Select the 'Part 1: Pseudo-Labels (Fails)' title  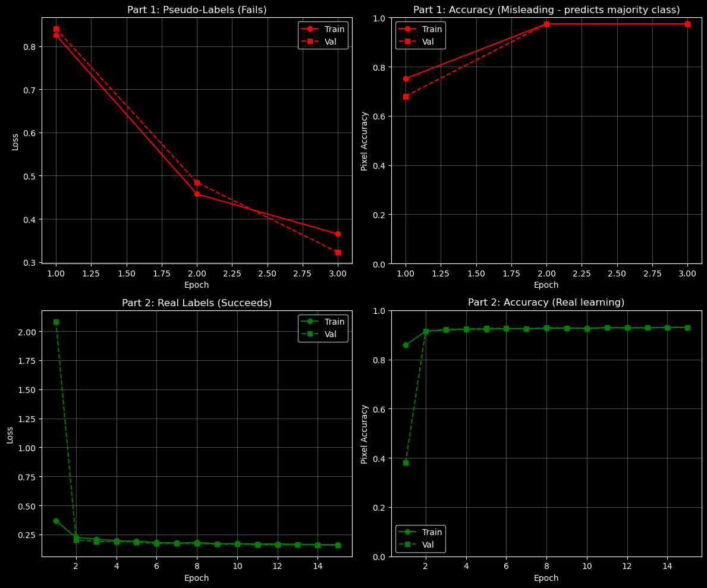click(197, 10)
